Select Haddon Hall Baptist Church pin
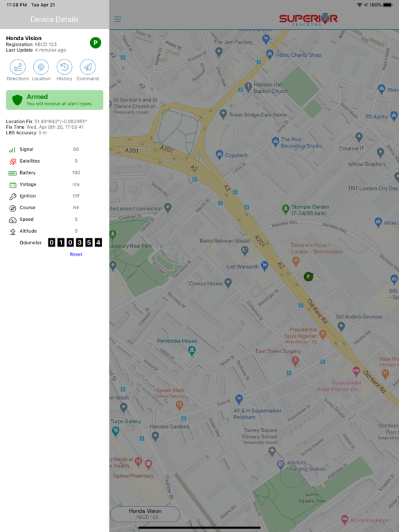The width and height of the screenshot is (399, 532). pyautogui.click(x=248, y=85)
